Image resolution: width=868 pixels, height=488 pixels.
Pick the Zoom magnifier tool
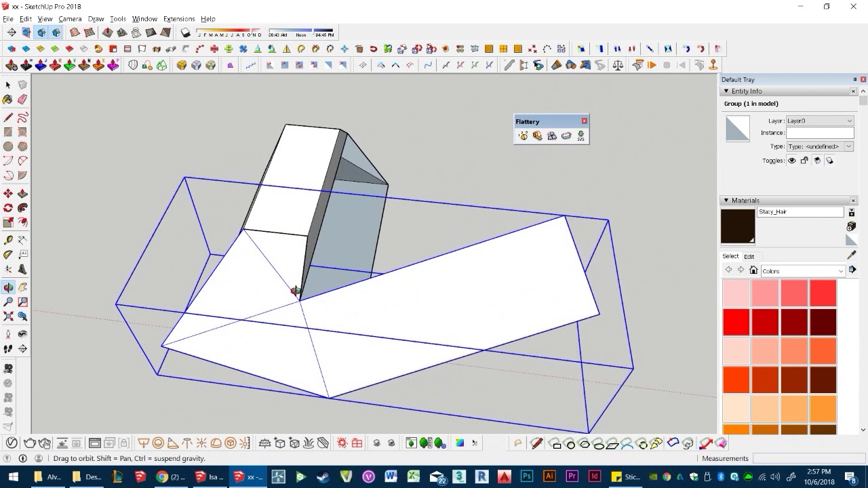point(8,302)
